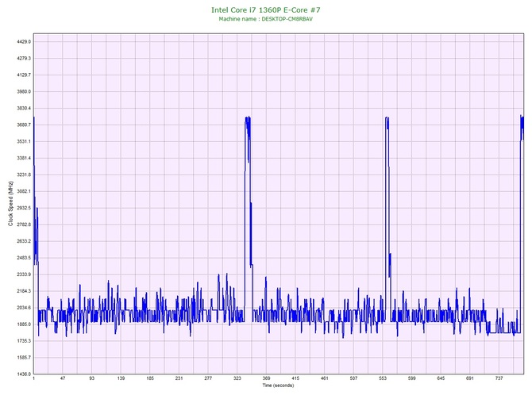532x399 pixels.
Task: Click the 2782.8 y-axis value
Action: click(x=24, y=224)
